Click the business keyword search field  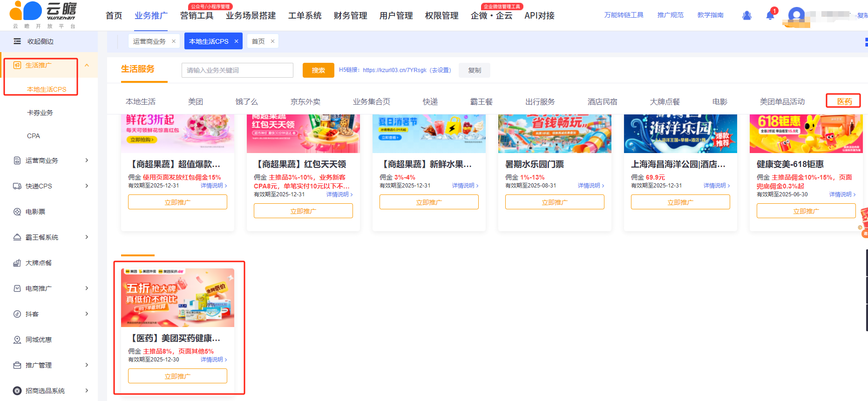click(x=237, y=70)
